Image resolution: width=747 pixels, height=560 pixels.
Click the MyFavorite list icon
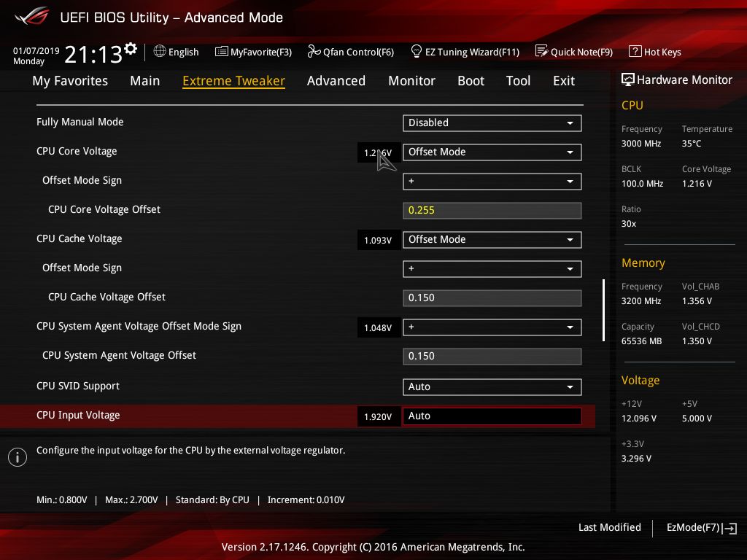click(x=222, y=52)
